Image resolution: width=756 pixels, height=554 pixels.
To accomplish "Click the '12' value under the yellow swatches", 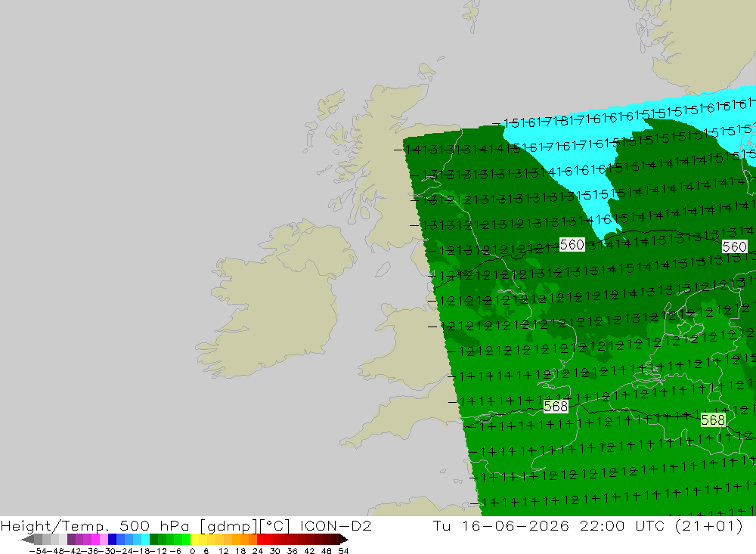I will [223, 551].
